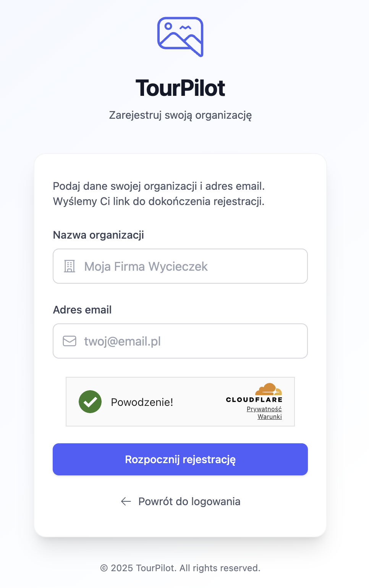
Task: Click the Powodzenie! verification text
Action: [142, 402]
